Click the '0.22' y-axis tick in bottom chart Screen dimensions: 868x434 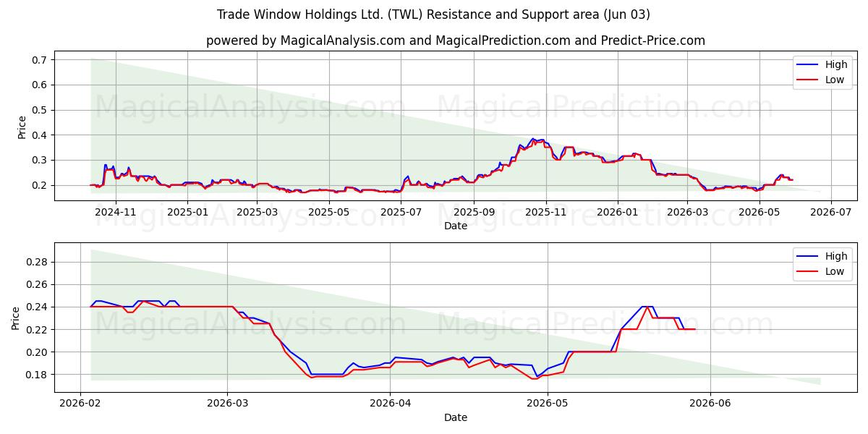coord(38,330)
